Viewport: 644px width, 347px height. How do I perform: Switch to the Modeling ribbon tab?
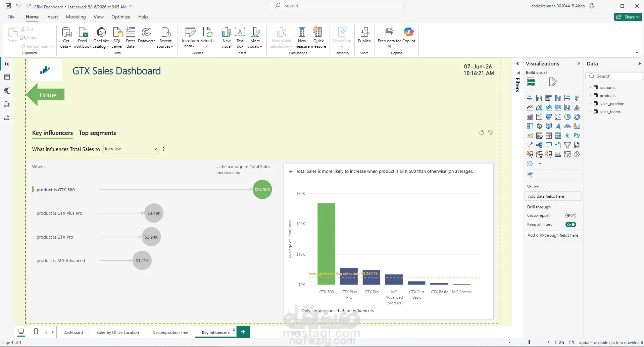[76, 17]
